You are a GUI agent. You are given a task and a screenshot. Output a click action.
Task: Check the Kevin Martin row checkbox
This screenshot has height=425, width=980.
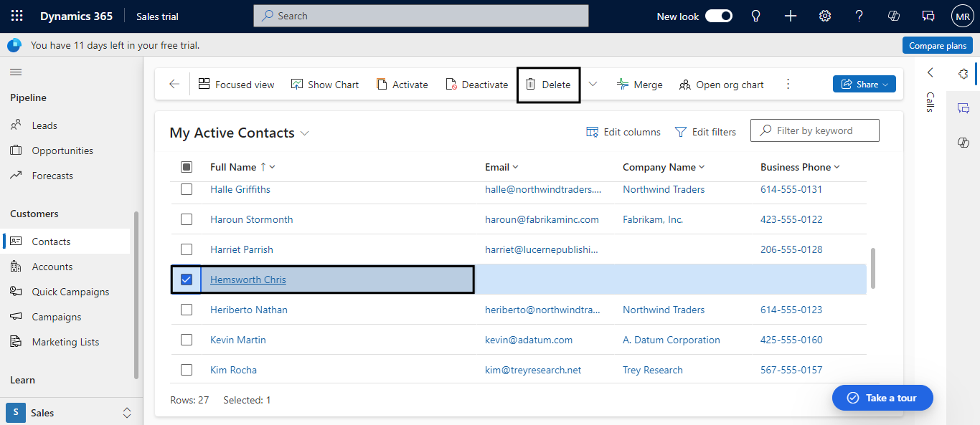pyautogui.click(x=187, y=340)
